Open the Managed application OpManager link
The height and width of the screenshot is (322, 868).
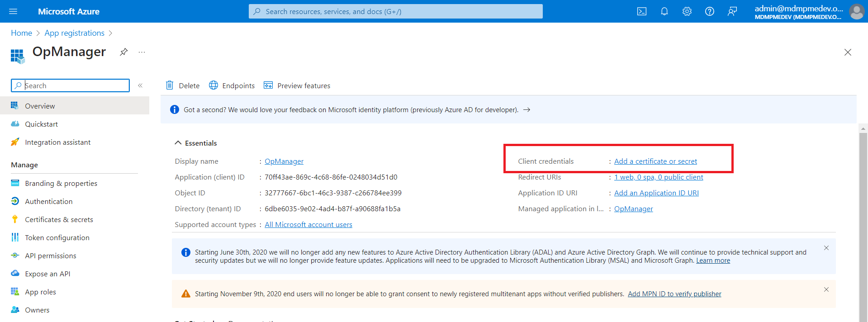point(633,209)
